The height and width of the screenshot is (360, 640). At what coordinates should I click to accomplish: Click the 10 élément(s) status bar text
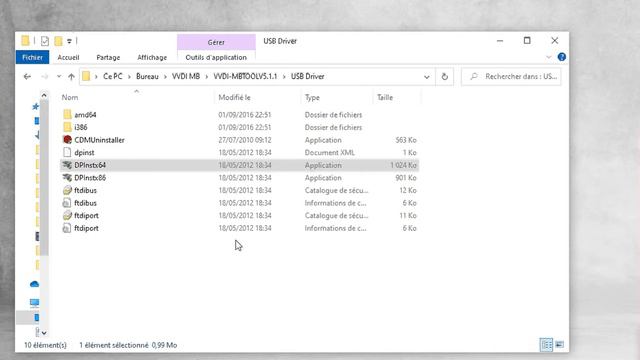click(x=45, y=345)
